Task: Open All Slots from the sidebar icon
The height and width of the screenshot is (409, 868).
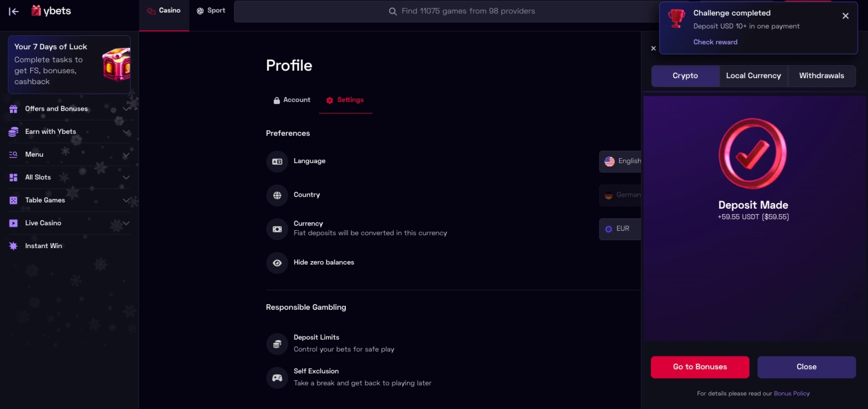Action: click(x=12, y=177)
